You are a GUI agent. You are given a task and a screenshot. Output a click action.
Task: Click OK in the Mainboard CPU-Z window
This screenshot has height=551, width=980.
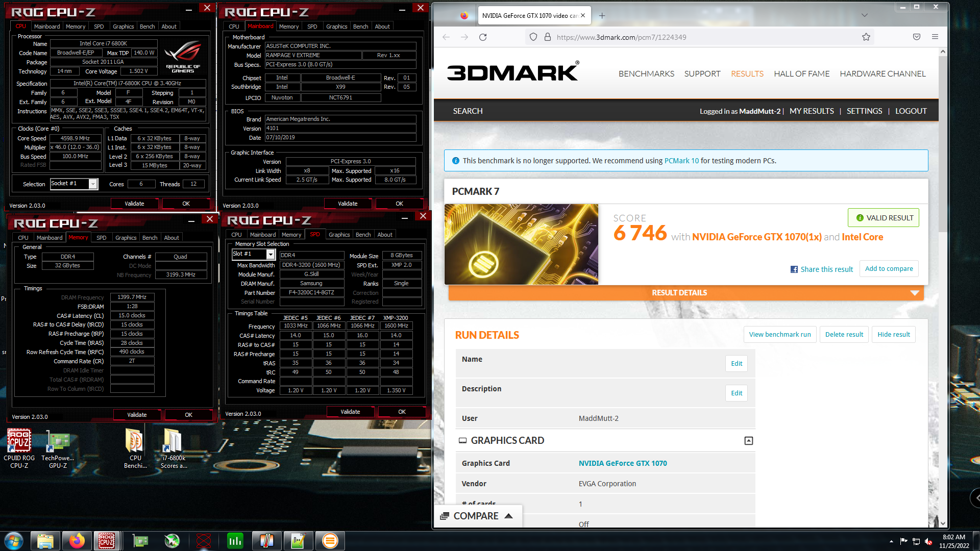pyautogui.click(x=399, y=204)
